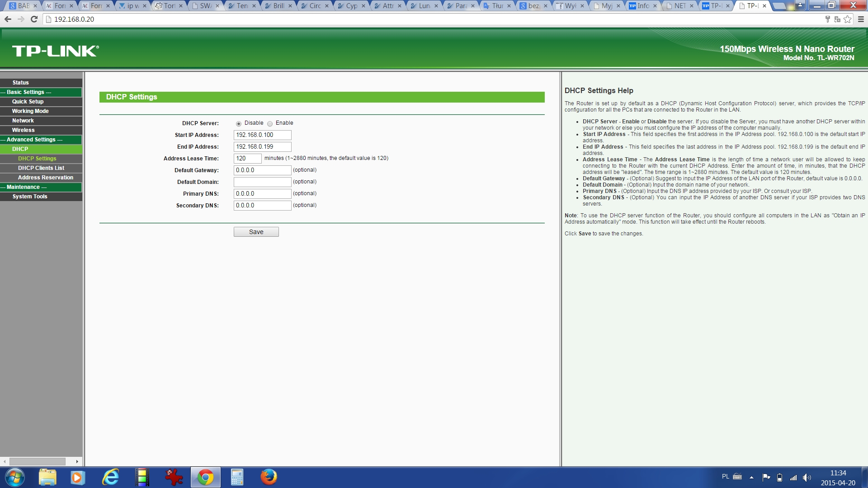Select the Disable DHCP Server radio
This screenshot has width=868, height=488.
(x=239, y=123)
